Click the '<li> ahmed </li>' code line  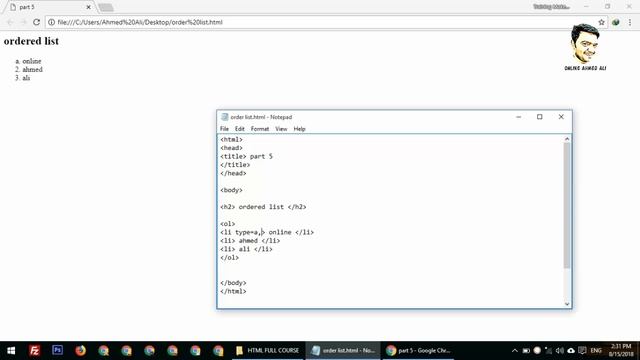pyautogui.click(x=250, y=241)
